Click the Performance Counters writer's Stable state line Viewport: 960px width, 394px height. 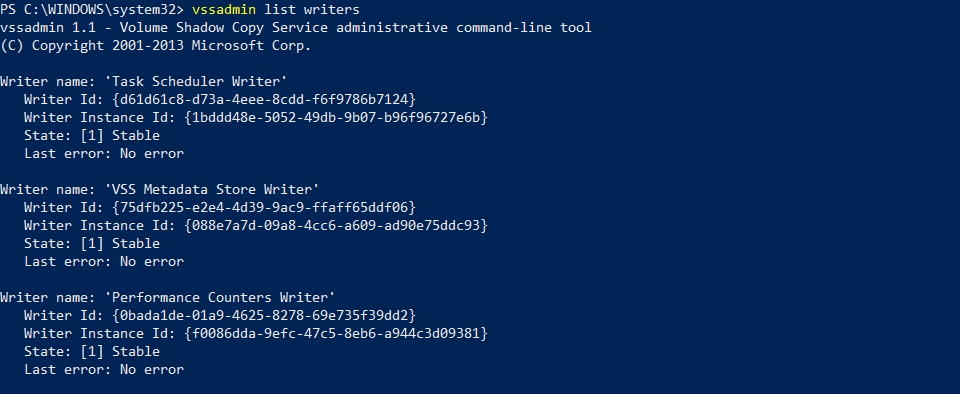[x=92, y=351]
